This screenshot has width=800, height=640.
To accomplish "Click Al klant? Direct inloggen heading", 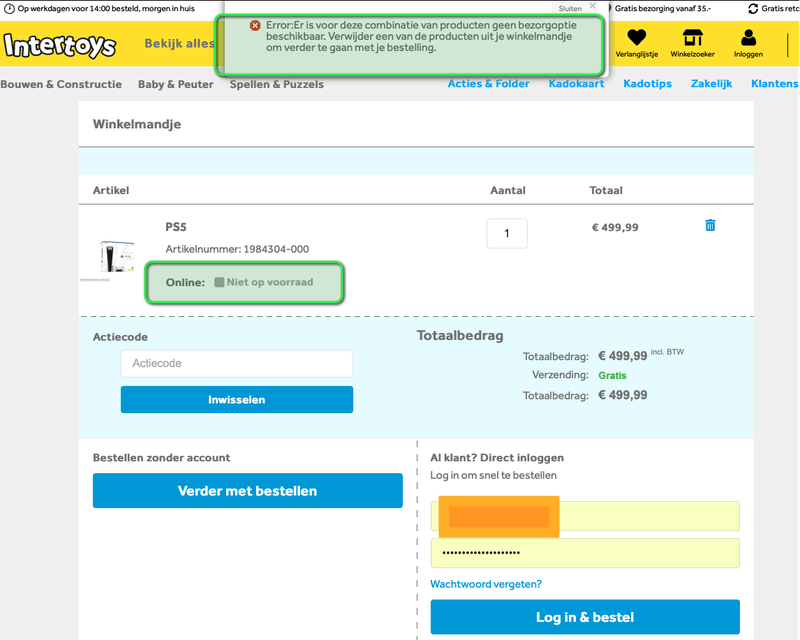I will point(497,458).
